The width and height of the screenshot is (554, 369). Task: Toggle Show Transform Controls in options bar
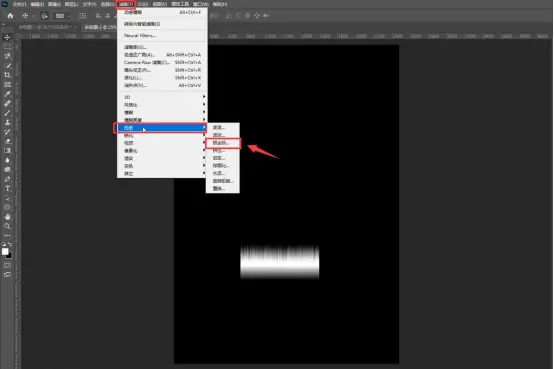82,16
